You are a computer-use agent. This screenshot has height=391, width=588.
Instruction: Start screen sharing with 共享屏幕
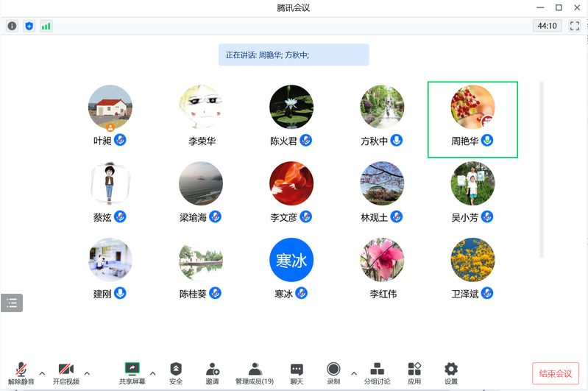(x=132, y=373)
